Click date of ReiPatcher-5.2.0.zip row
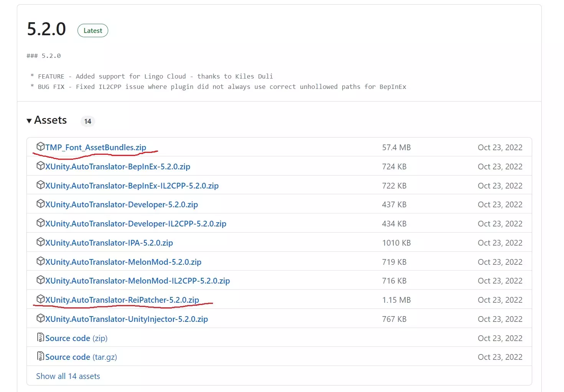This screenshot has width=564, height=392. [500, 300]
